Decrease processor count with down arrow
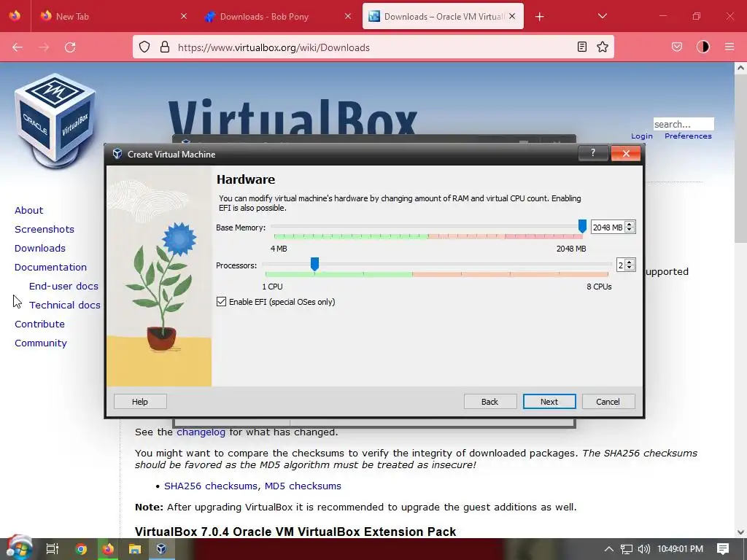The image size is (747, 560). coord(630,268)
